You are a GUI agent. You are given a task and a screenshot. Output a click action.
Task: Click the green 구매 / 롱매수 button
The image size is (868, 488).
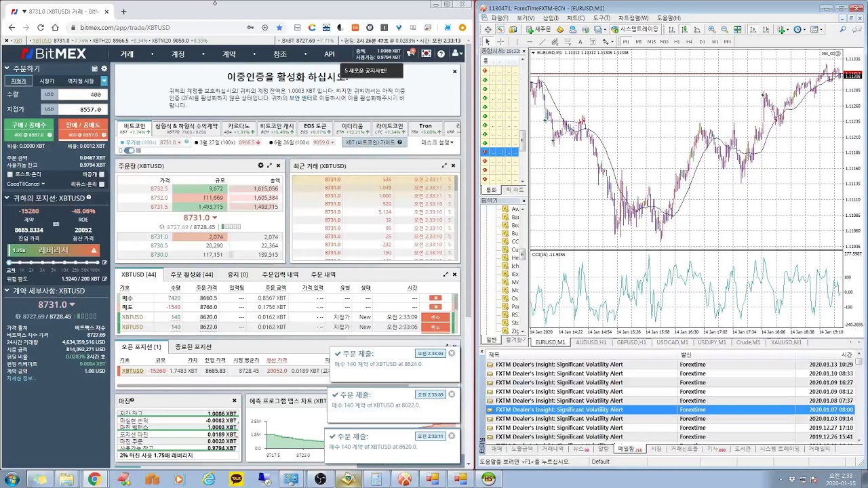click(28, 129)
